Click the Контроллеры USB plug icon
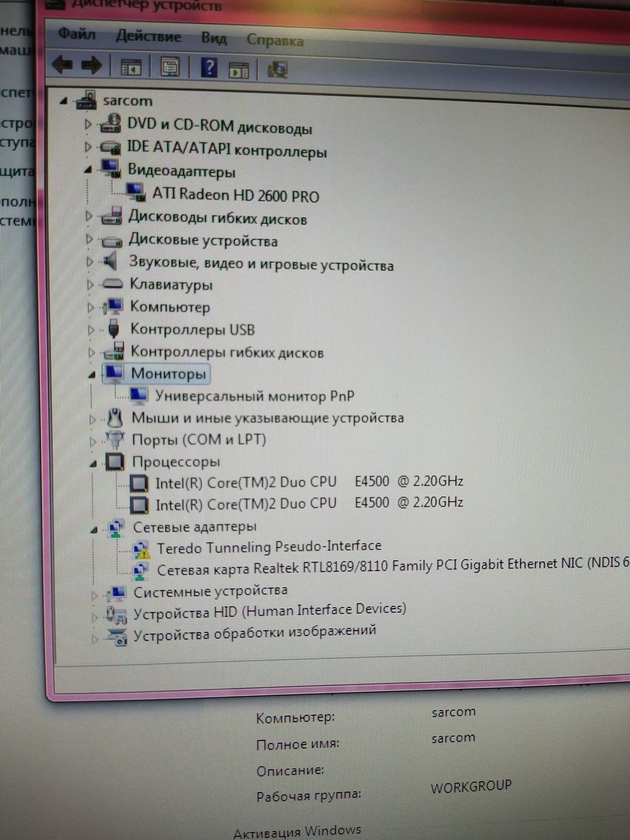Viewport: 630px width, 840px height. point(113,329)
